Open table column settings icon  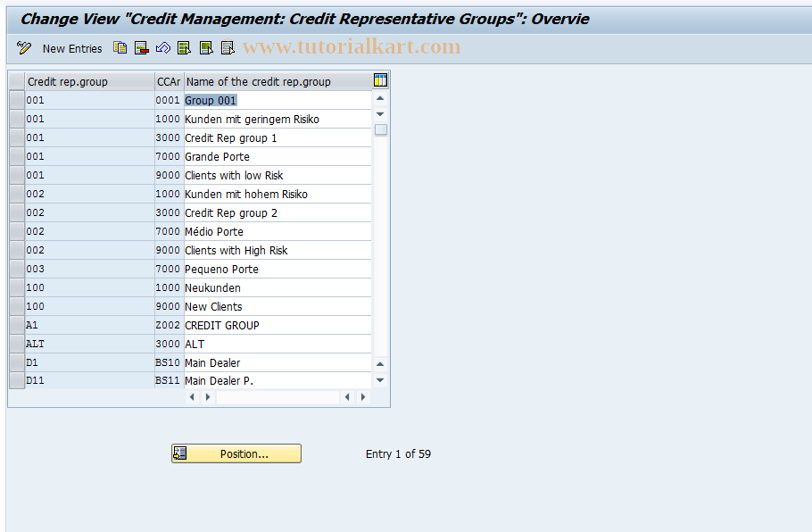[380, 80]
